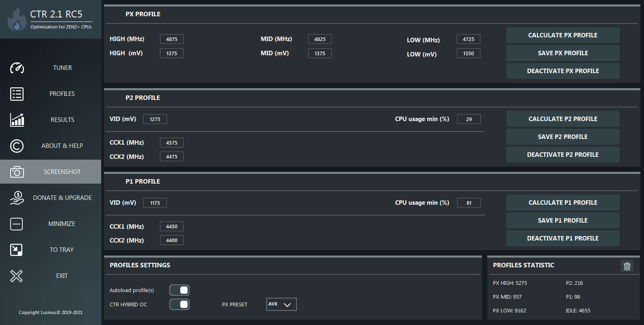Edit PX LOW (mV) field 1350
The width and height of the screenshot is (644, 325).
tap(469, 53)
